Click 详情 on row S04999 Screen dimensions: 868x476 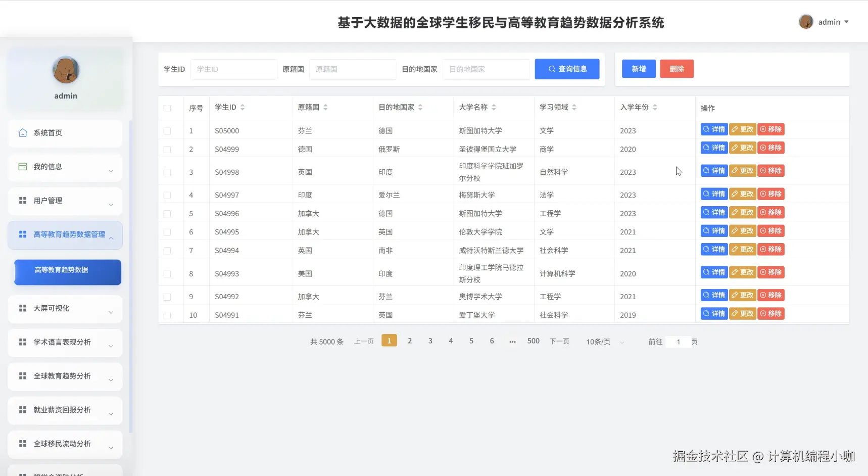tap(713, 148)
